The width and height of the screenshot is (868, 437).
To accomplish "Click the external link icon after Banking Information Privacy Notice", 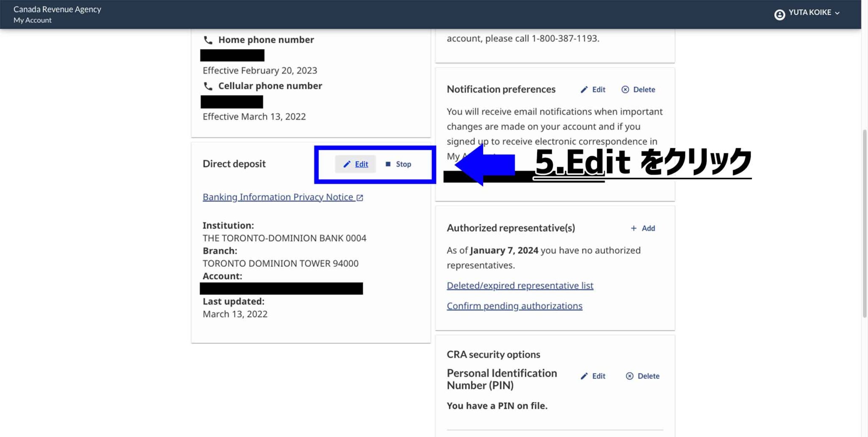I will (x=360, y=197).
